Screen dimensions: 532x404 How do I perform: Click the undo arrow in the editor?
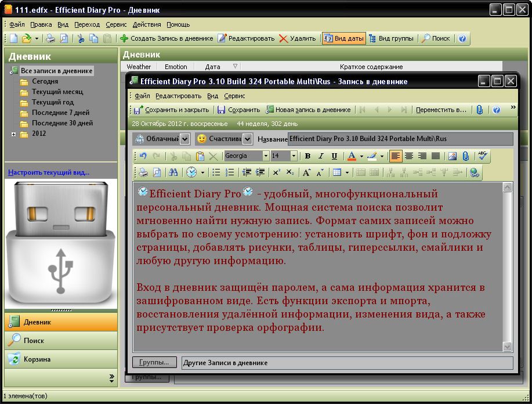(143, 156)
